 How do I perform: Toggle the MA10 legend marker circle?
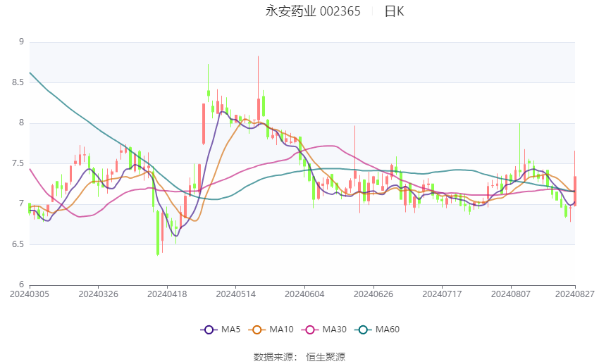(x=257, y=330)
